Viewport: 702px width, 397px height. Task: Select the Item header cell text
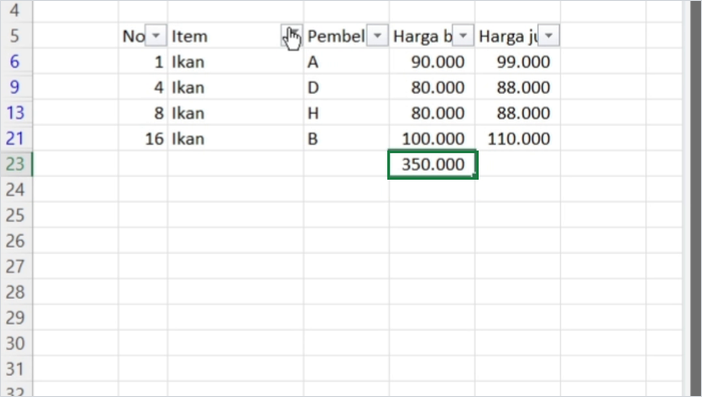190,36
